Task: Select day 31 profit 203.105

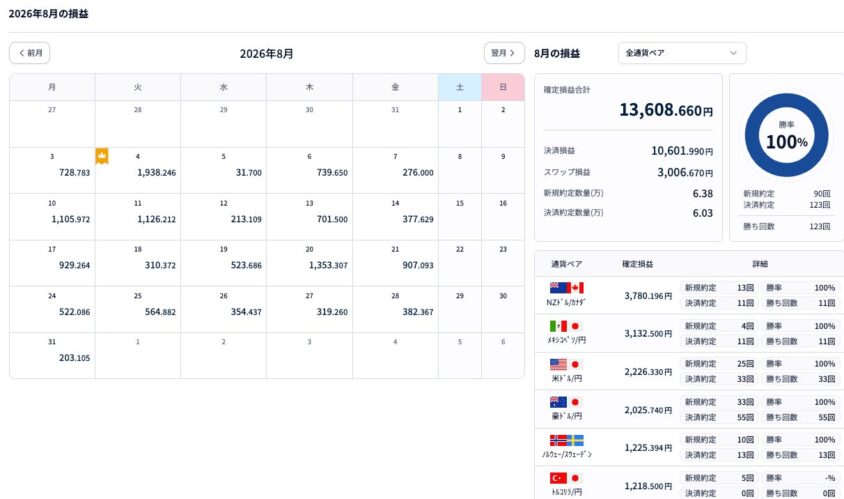Action: [x=74, y=358]
